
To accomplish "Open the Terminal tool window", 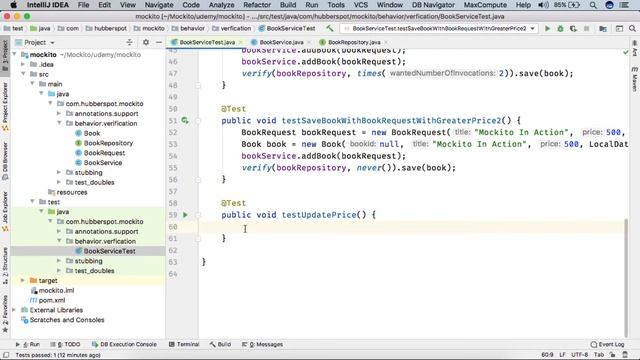I will (x=184, y=344).
